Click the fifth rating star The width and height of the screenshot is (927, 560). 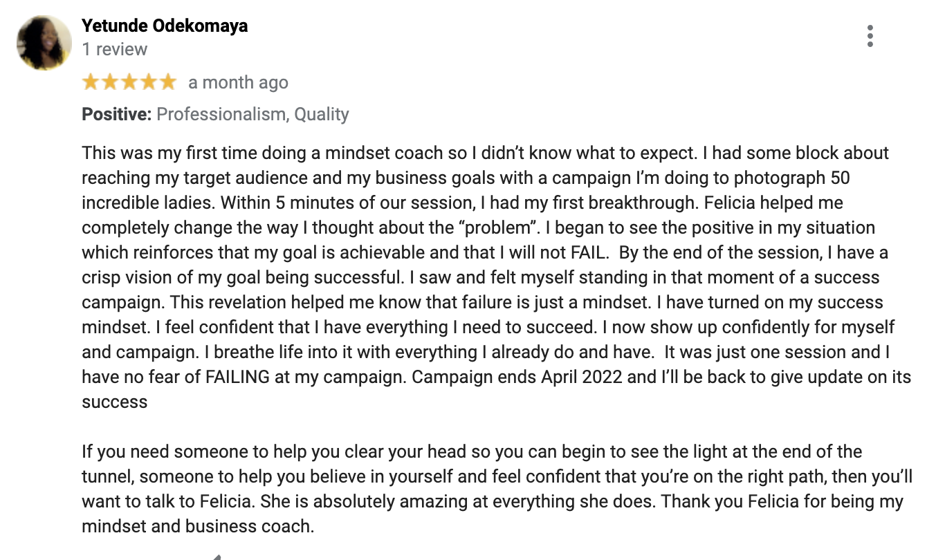point(168,83)
